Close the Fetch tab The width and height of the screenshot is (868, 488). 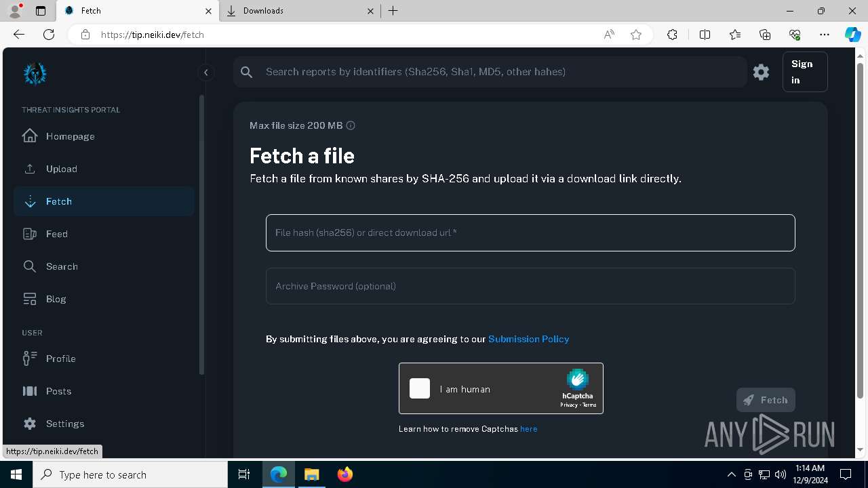[209, 11]
